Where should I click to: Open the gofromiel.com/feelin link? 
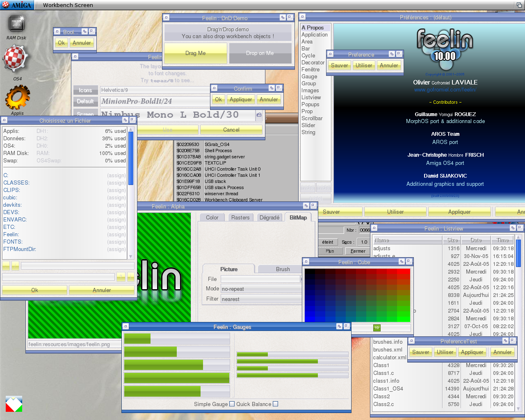(445, 89)
